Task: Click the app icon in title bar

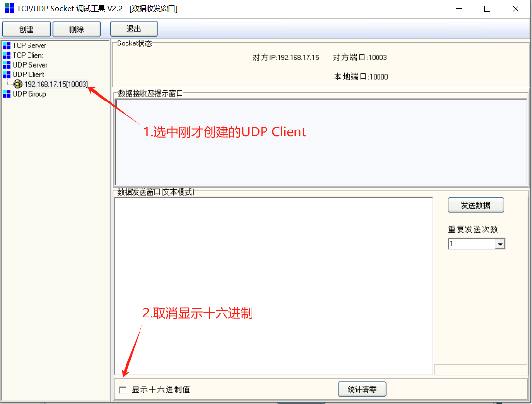Action: click(x=9, y=8)
